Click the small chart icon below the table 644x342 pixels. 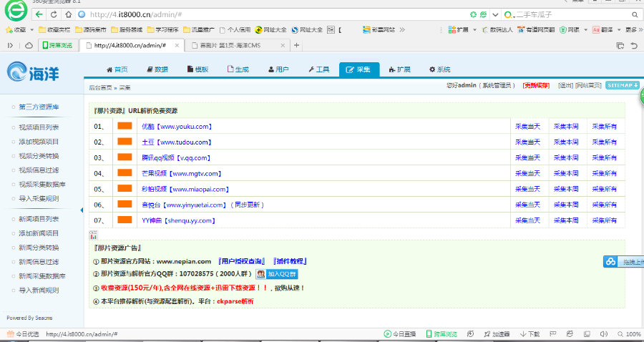coord(93,235)
